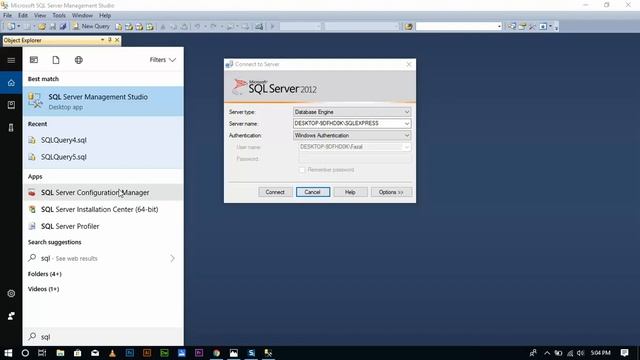This screenshot has width=640, height=360.
Task: Launch SQL Server Installation Center (64-bit)
Action: [103, 209]
